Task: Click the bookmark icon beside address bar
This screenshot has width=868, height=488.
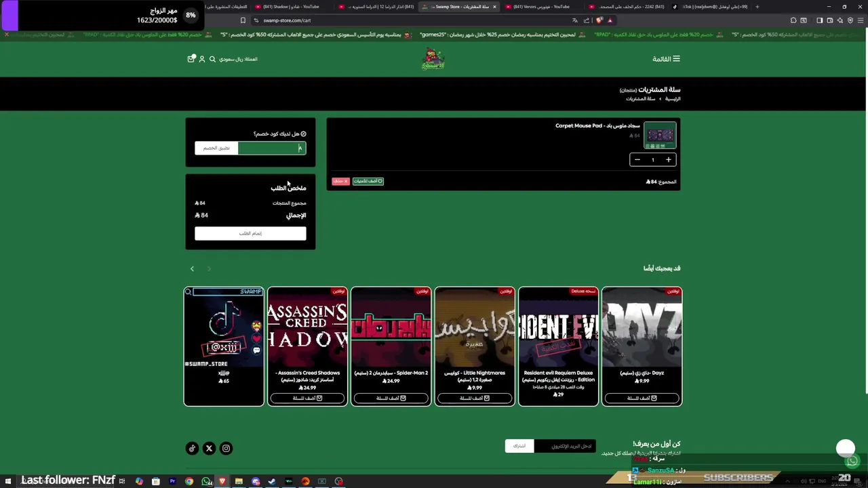Action: [243, 20]
